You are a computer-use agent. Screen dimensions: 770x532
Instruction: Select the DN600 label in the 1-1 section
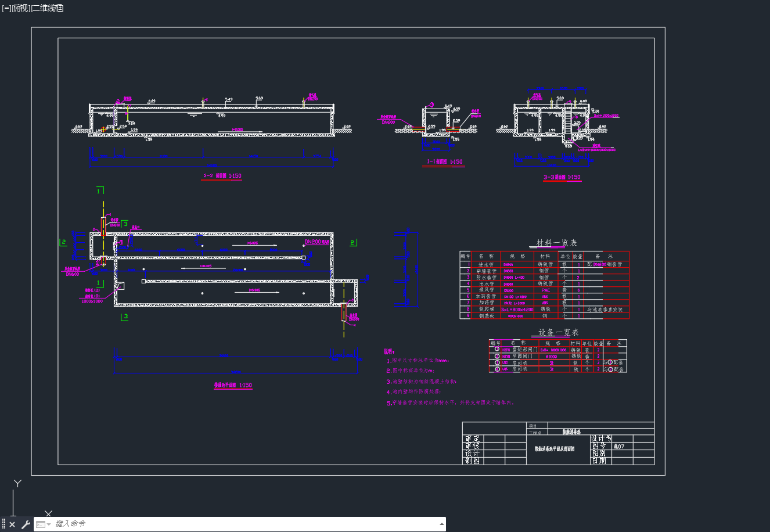(388, 122)
